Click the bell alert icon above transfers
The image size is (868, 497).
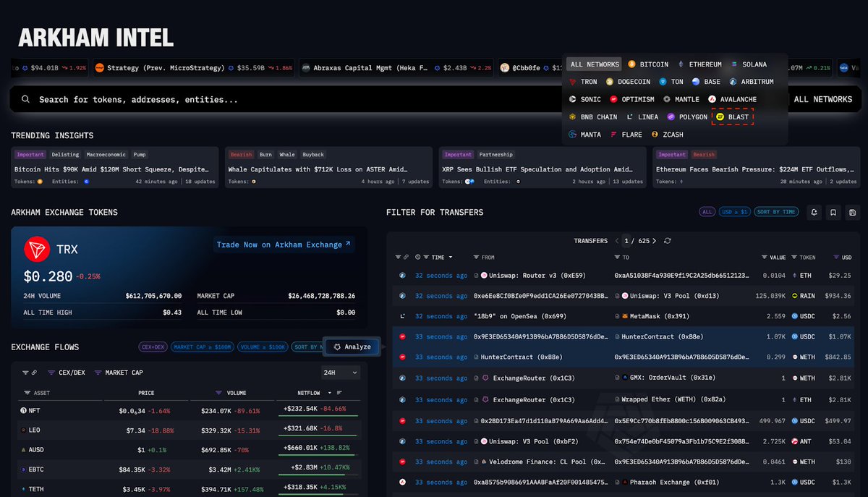[814, 212]
